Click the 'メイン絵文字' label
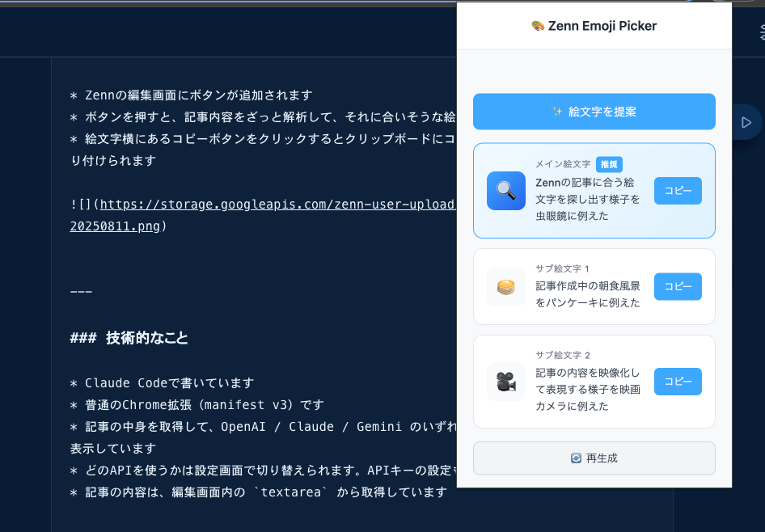 pos(563,164)
